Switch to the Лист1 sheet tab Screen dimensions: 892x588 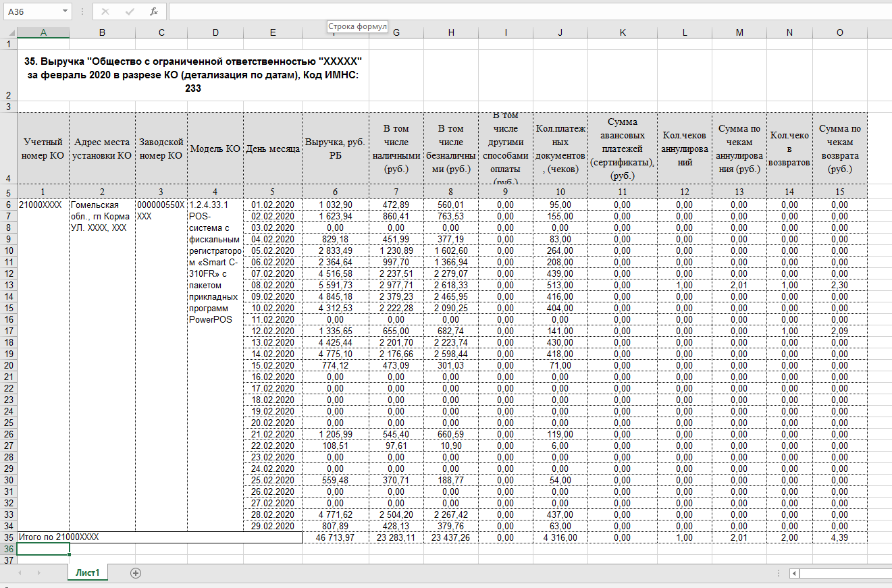click(x=88, y=572)
